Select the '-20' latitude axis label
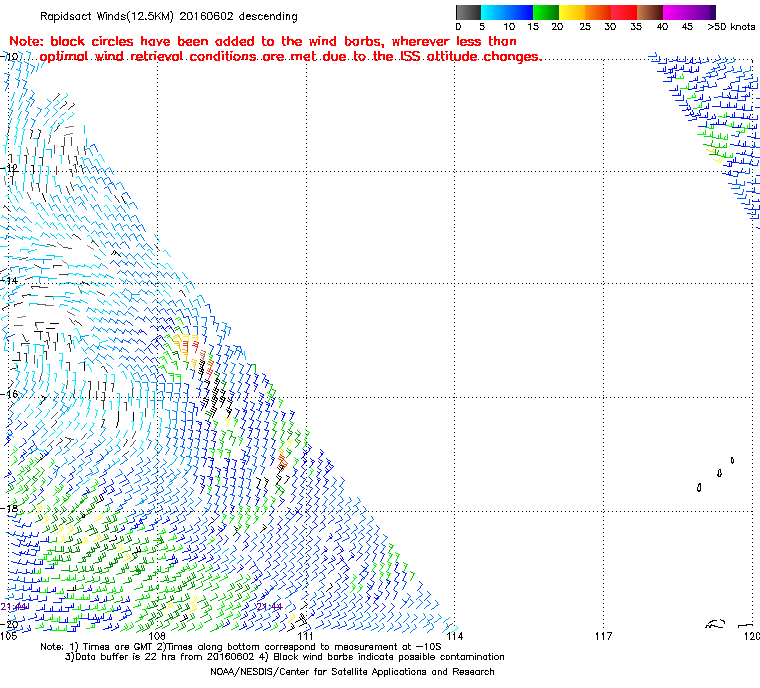The width and height of the screenshot is (760, 688). tap(9, 624)
